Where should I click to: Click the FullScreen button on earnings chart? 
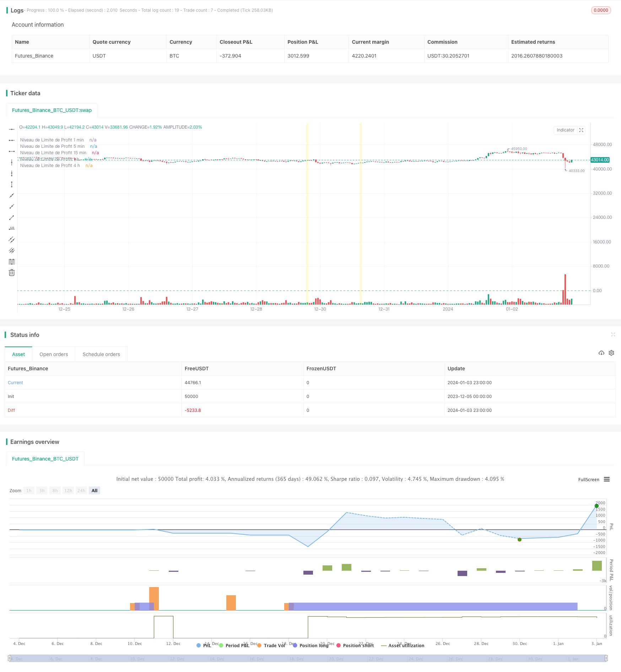(x=588, y=479)
